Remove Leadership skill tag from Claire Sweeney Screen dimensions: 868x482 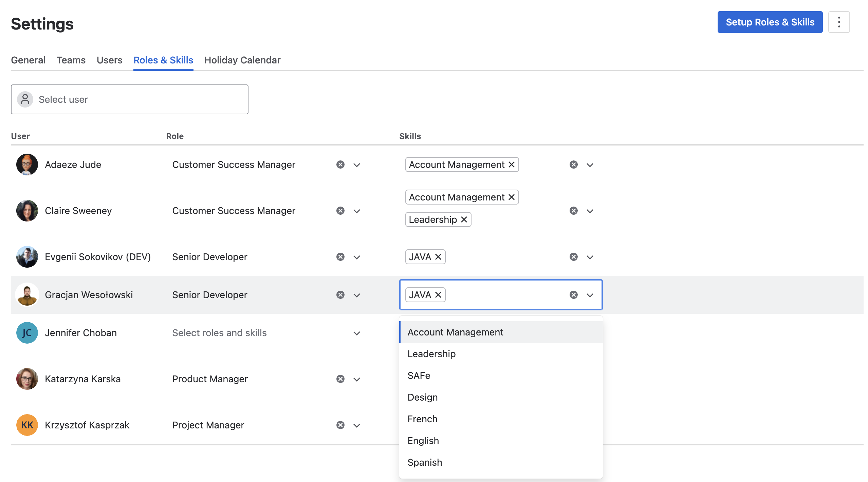pos(464,219)
